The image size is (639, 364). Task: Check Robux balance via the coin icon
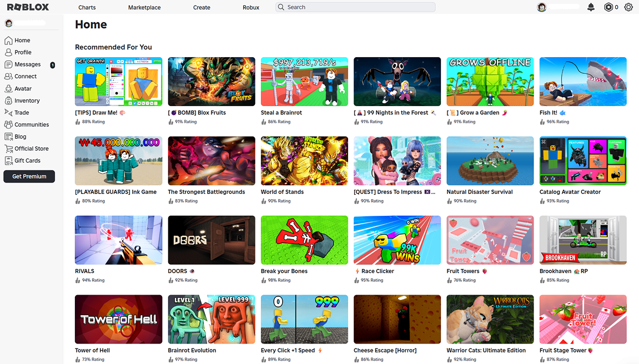click(x=607, y=7)
